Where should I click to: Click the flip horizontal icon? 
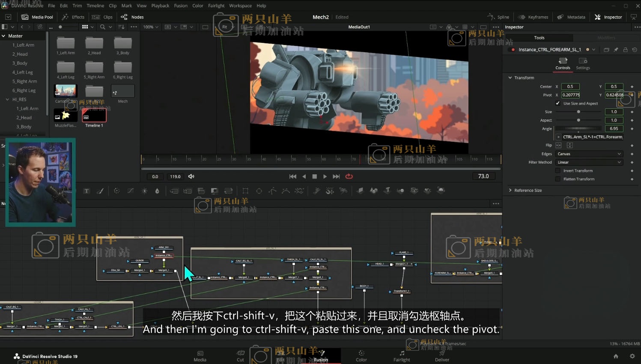(558, 145)
